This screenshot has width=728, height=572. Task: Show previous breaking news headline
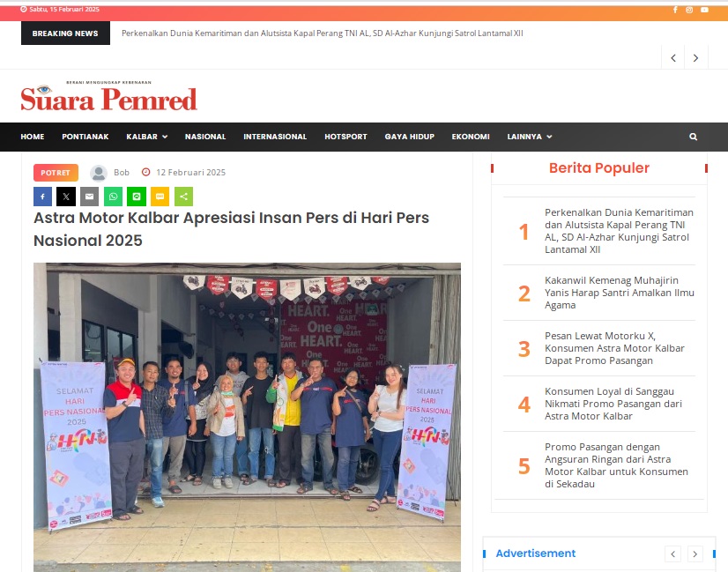coord(673,57)
